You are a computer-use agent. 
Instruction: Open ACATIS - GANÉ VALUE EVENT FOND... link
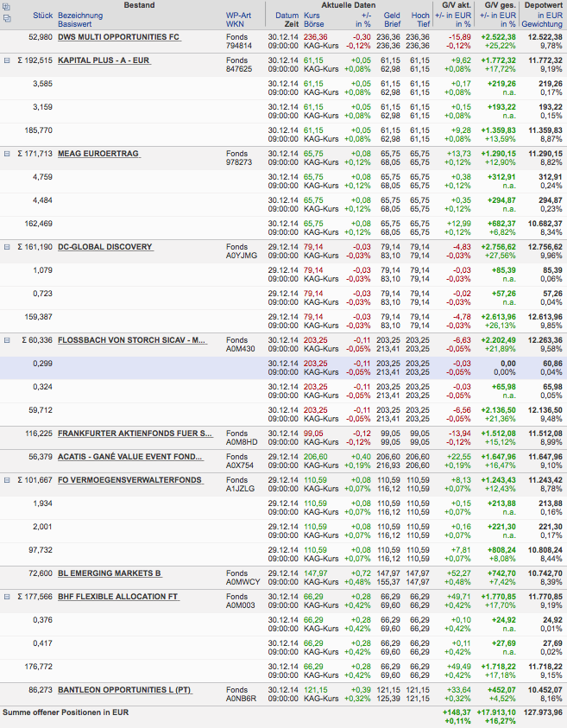coord(130,457)
